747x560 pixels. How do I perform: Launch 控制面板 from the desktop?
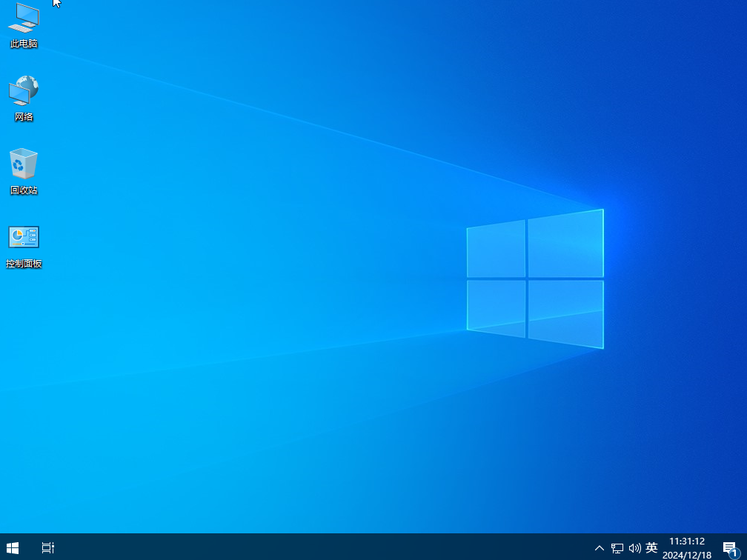pos(24,243)
